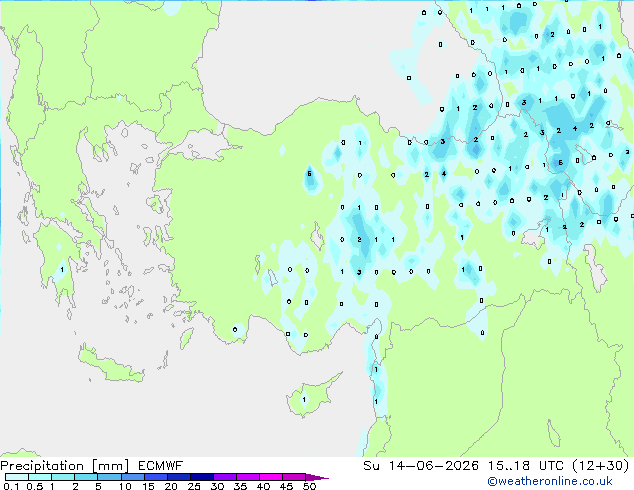Pick the 35–40 mm legend swatch
Viewport: 634px width, 490px height.
point(247,477)
